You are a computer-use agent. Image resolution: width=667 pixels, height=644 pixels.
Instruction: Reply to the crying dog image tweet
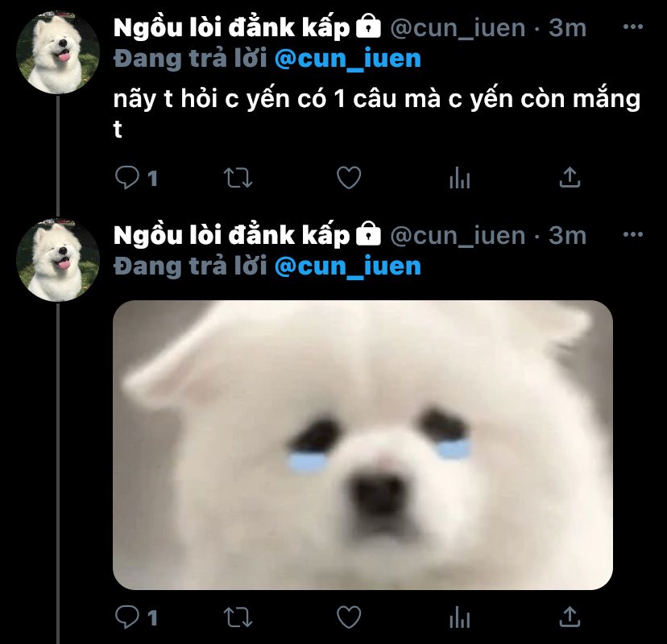126,617
